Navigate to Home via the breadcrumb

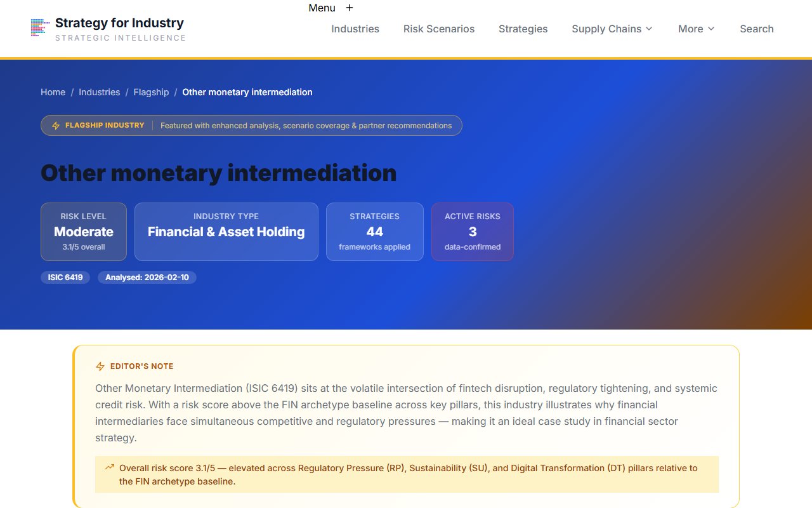coord(53,92)
